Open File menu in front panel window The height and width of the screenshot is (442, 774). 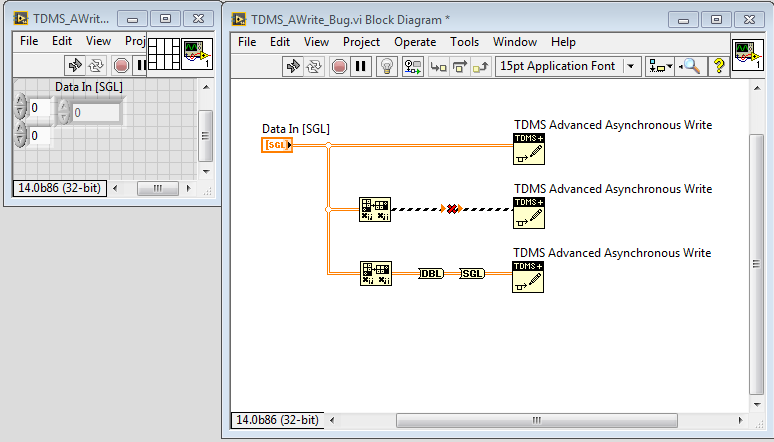click(29, 41)
